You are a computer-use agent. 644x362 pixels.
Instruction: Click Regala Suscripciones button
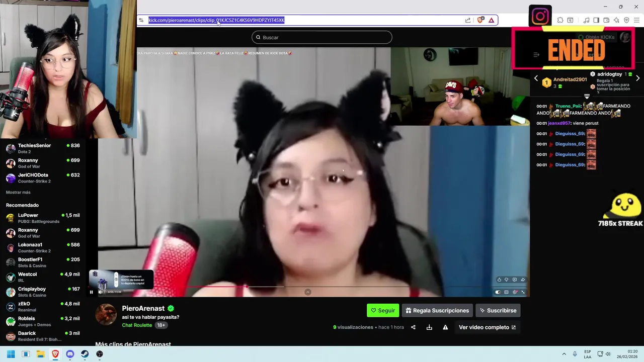pos(437,310)
